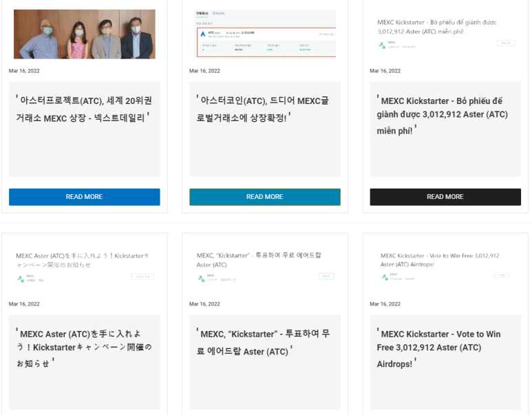Screen dimensions: 532x415
Task: Click MEXC logo icon in English Vote to Win preview
Action: click(x=384, y=277)
